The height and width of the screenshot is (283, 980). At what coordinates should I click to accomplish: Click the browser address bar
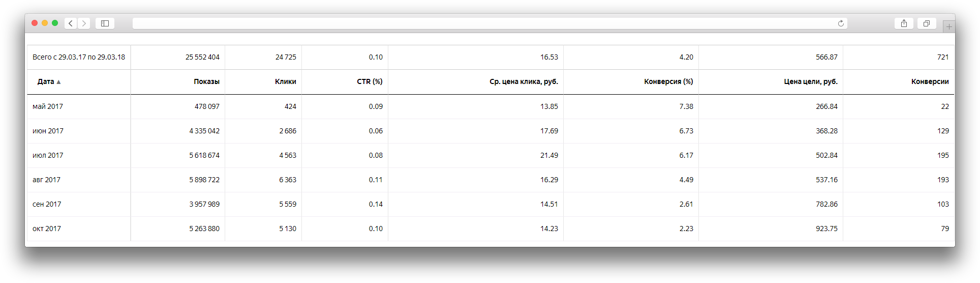tap(483, 23)
